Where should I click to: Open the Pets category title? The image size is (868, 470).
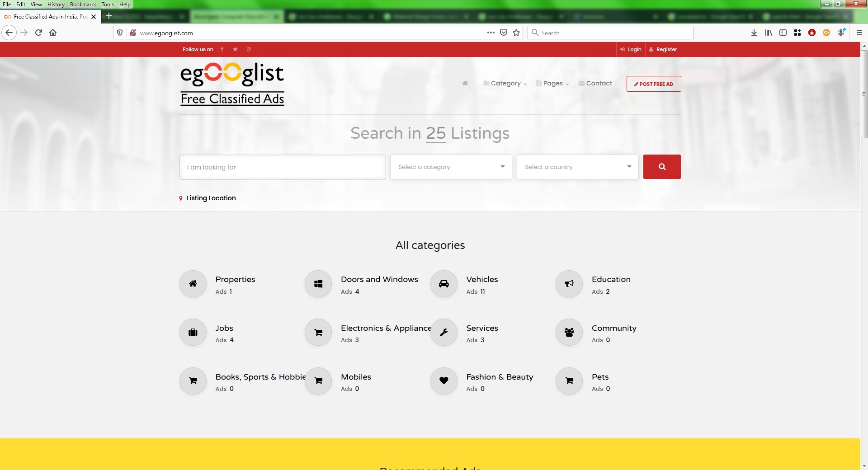click(600, 377)
